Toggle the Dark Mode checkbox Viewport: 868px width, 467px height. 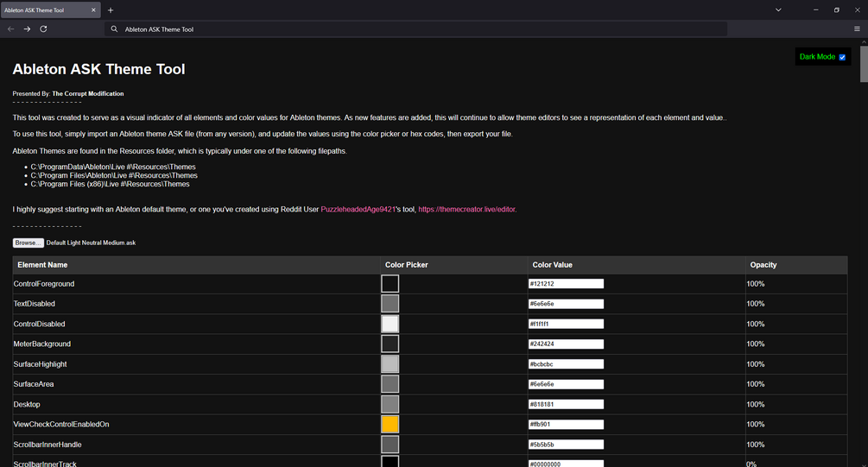click(x=842, y=57)
